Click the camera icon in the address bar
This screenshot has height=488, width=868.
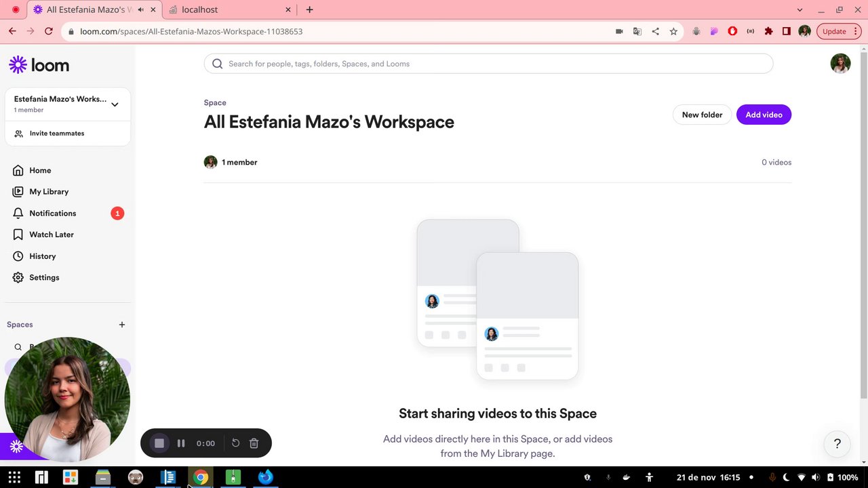[619, 31]
